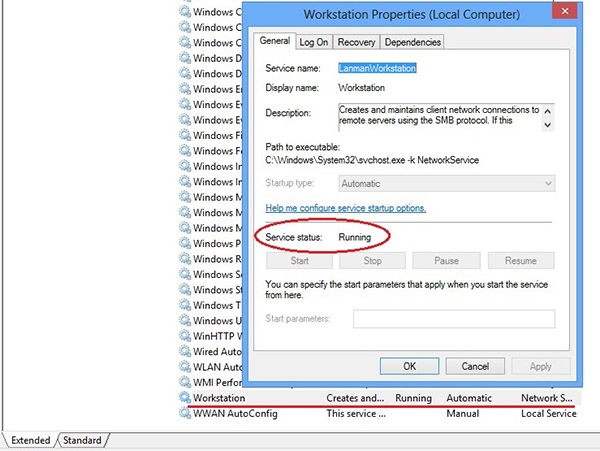Click the WLAN AutoConfig service gear icon
This screenshot has height=451, width=600.
tap(184, 367)
